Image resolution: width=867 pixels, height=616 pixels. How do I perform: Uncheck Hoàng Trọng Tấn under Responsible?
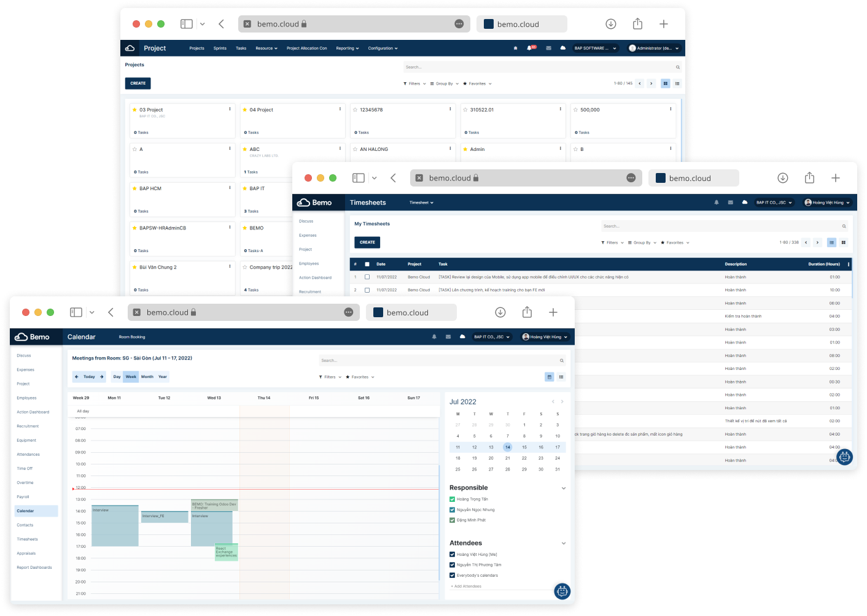tap(453, 499)
